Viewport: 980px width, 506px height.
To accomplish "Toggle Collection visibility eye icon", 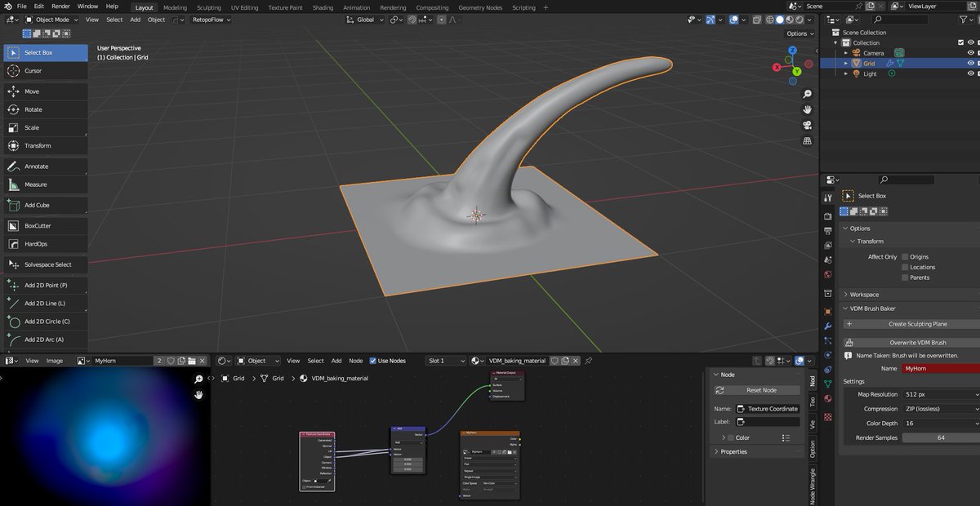I will coord(971,42).
